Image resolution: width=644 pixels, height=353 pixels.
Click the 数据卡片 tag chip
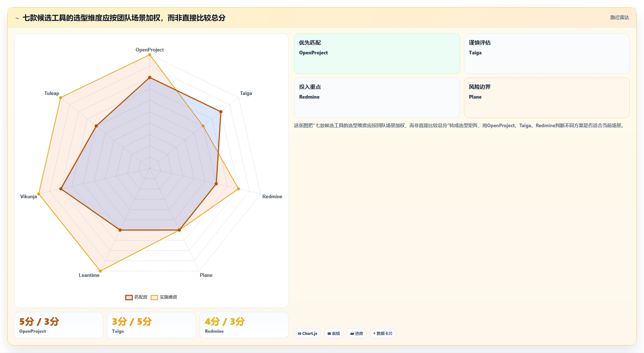383,333
